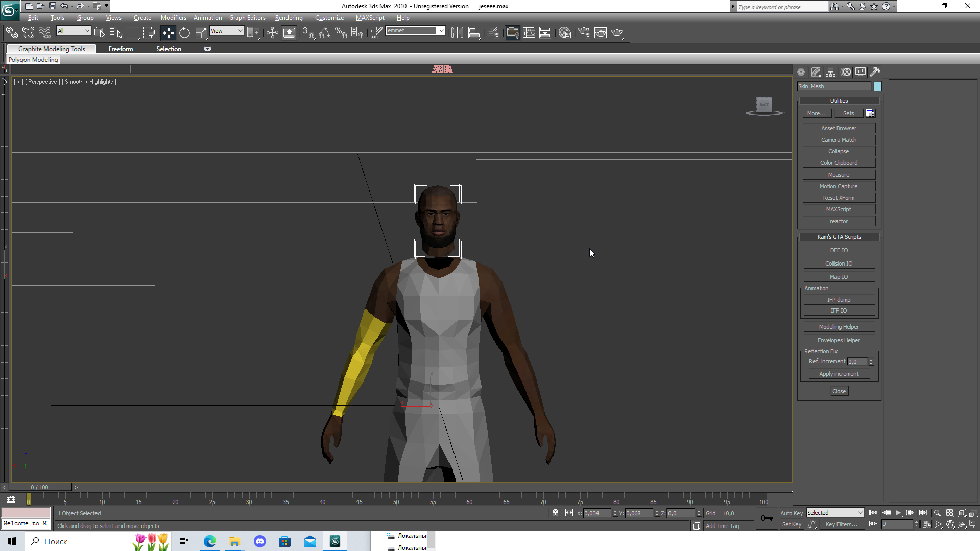Toggle Auto Key animation mode
This screenshot has width=980, height=551.
[791, 513]
